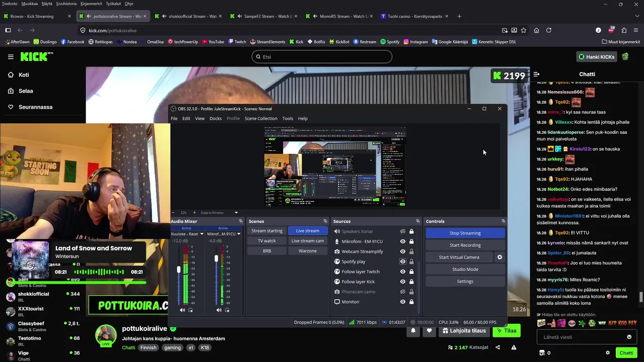Screen dimensions: 644x362
Task: Toggle monitoring headphone icon for Mikrofoni channel
Action: 227,310
